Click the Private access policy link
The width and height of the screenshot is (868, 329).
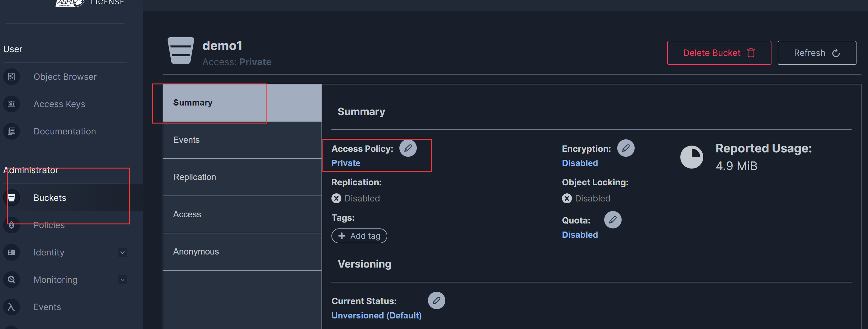[345, 163]
